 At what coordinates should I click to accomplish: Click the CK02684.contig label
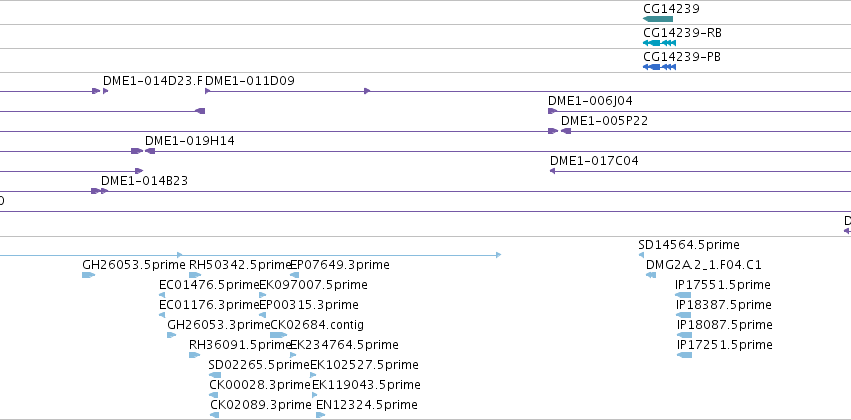tap(317, 325)
